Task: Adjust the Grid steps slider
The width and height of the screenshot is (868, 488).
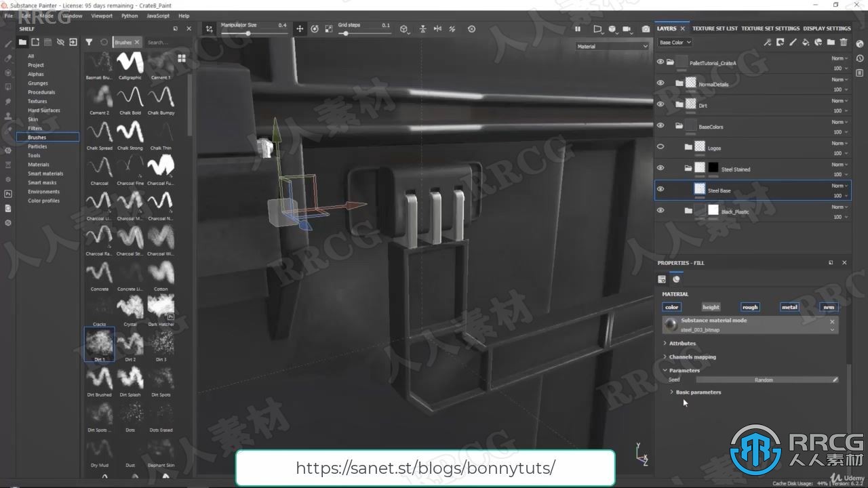Action: (364, 33)
